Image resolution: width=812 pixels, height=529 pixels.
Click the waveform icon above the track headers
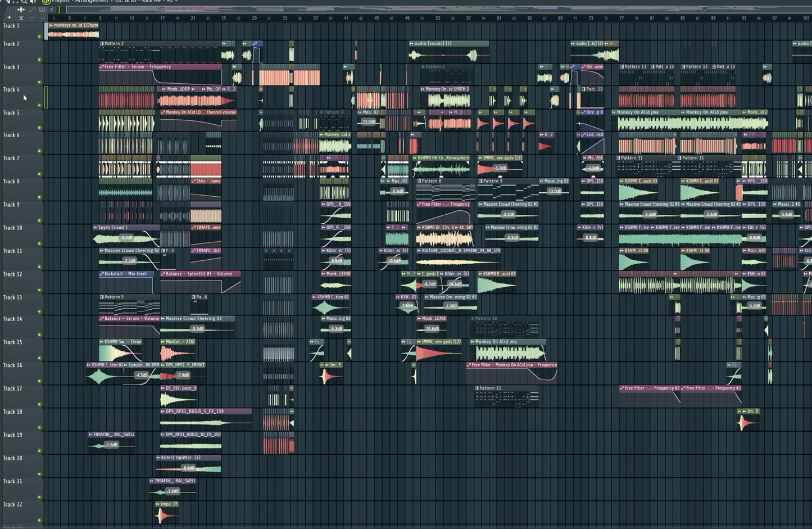coord(21,10)
